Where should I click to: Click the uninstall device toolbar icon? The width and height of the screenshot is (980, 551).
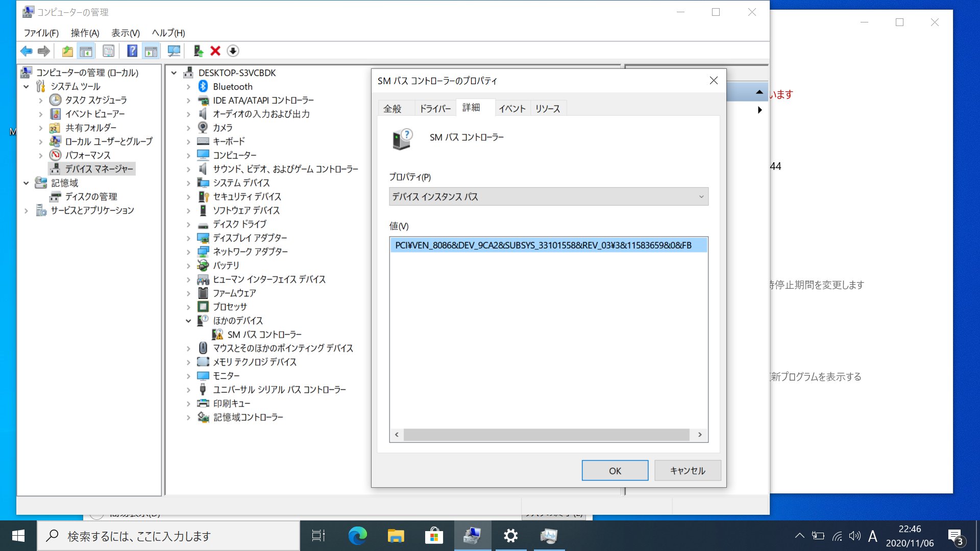(x=215, y=51)
